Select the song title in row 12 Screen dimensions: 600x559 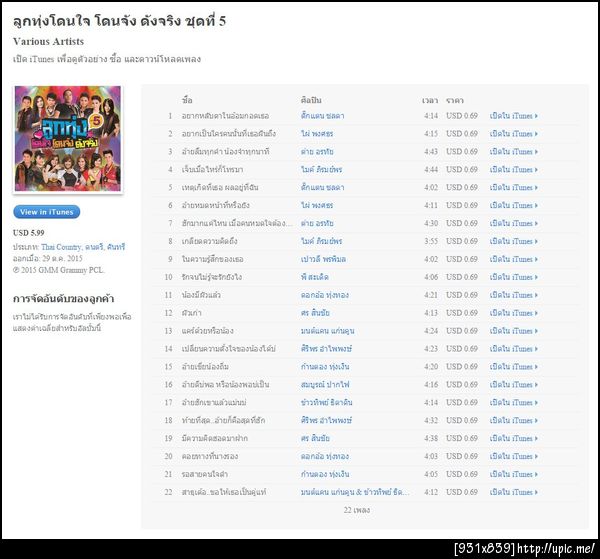tap(192, 313)
